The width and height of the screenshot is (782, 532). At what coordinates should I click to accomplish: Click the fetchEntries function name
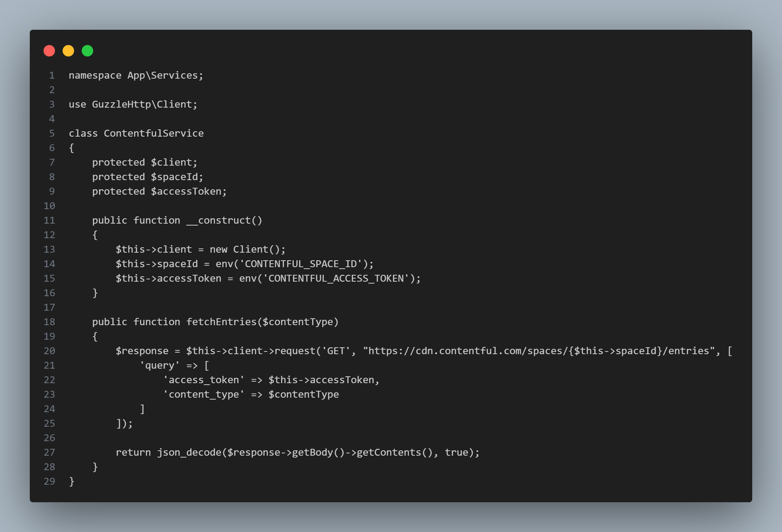(221, 322)
